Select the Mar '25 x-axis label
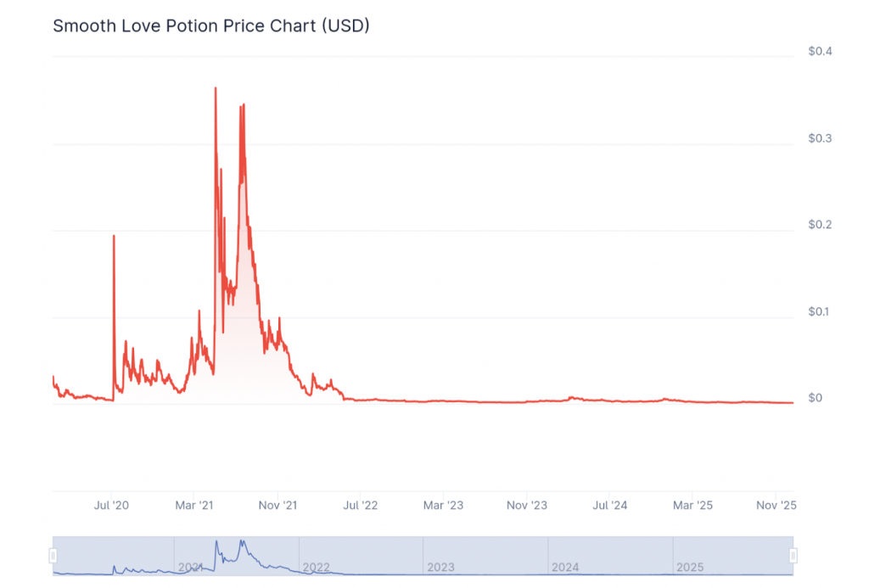Image resolution: width=869 pixels, height=588 pixels. coord(692,506)
